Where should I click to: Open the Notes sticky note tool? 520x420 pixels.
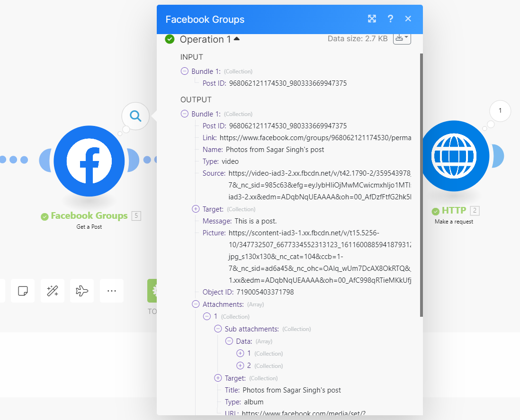coord(23,291)
